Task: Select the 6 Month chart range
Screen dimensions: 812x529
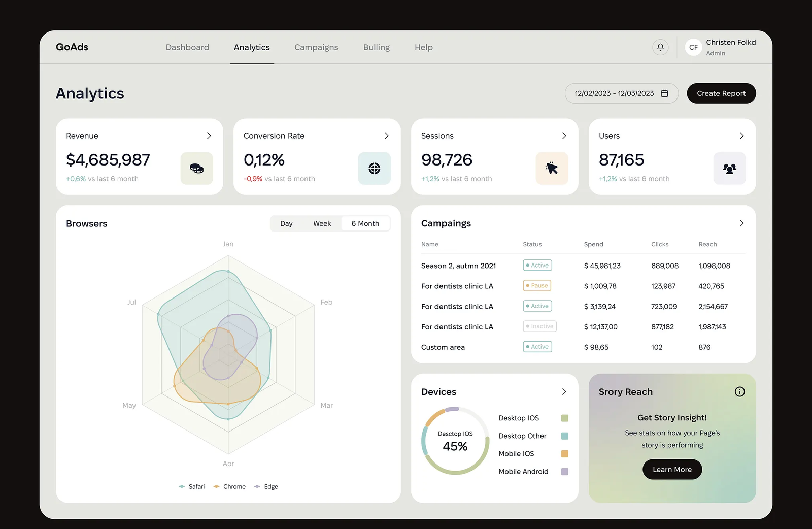Action: [x=365, y=224]
